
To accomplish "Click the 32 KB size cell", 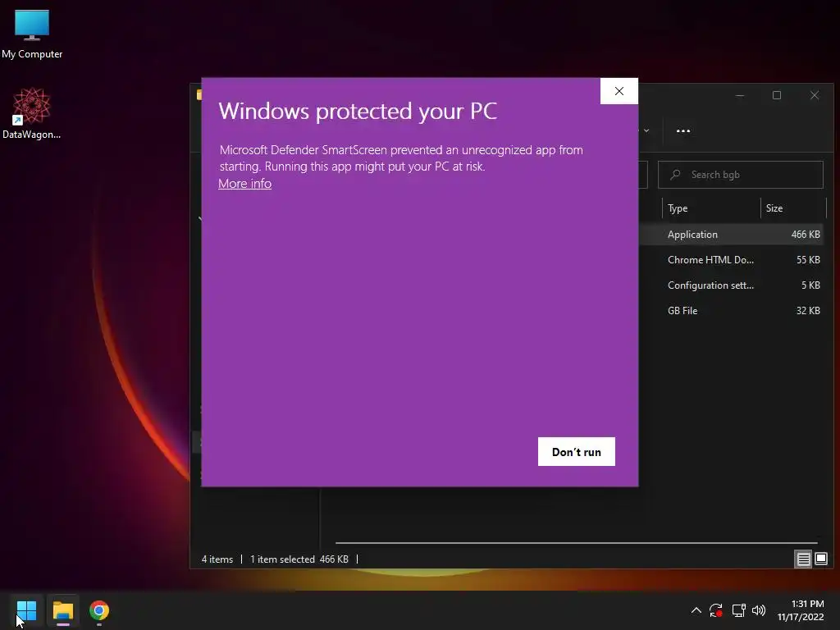I will pyautogui.click(x=808, y=311).
